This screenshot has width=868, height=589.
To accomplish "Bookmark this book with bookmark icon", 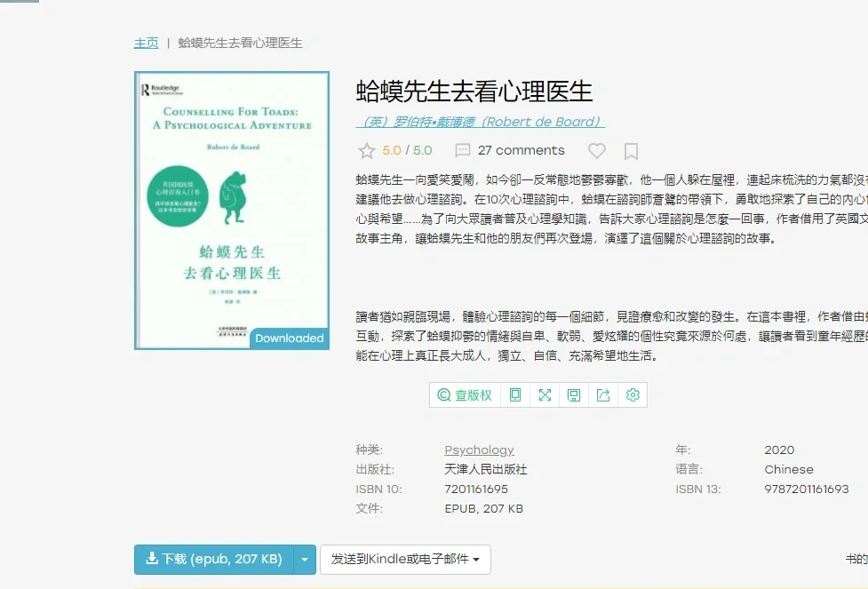I will pyautogui.click(x=631, y=151).
